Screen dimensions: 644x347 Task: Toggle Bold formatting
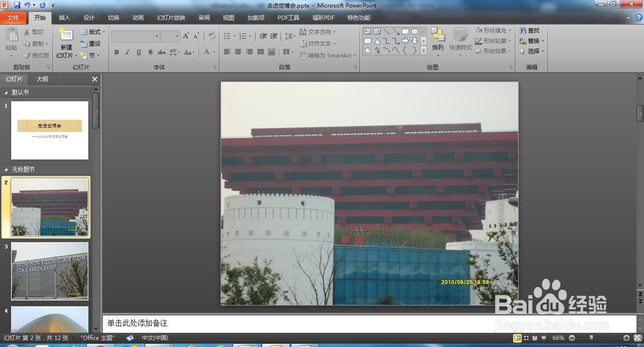click(x=116, y=52)
